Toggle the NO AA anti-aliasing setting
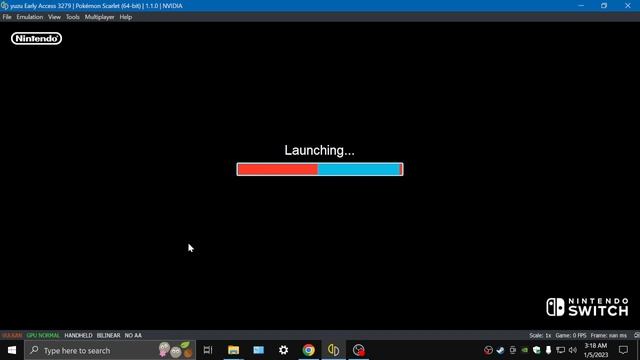Screen dimensions: 640x360 click(x=133, y=336)
